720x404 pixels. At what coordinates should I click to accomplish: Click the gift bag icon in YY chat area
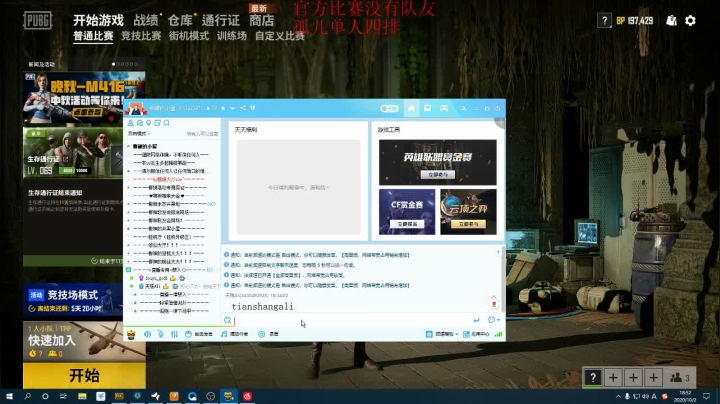tap(494, 302)
